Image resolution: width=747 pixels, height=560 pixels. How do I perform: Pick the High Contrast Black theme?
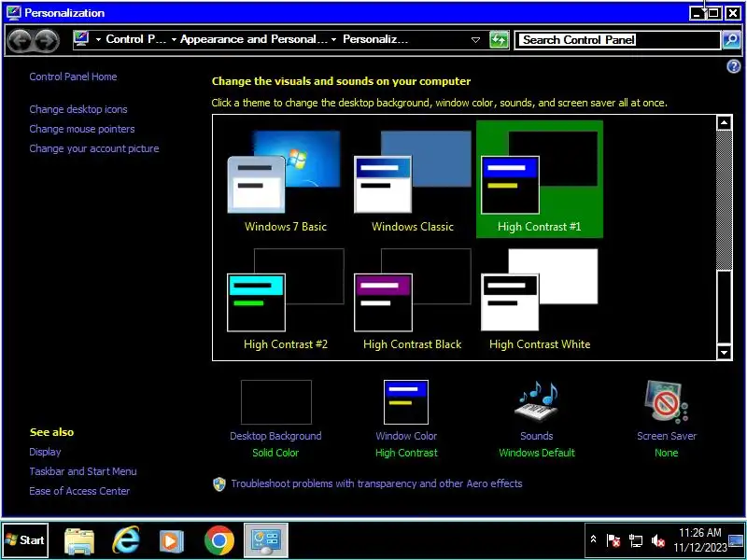pos(413,298)
